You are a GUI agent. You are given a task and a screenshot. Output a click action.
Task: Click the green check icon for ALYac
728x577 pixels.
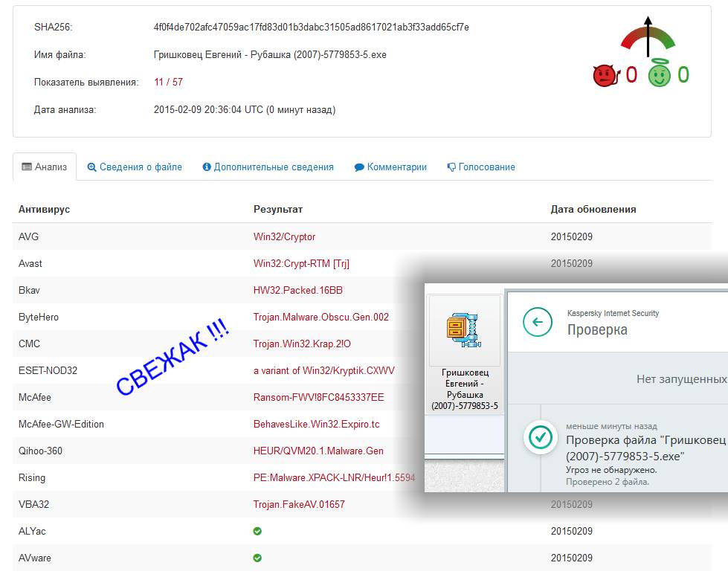257,531
